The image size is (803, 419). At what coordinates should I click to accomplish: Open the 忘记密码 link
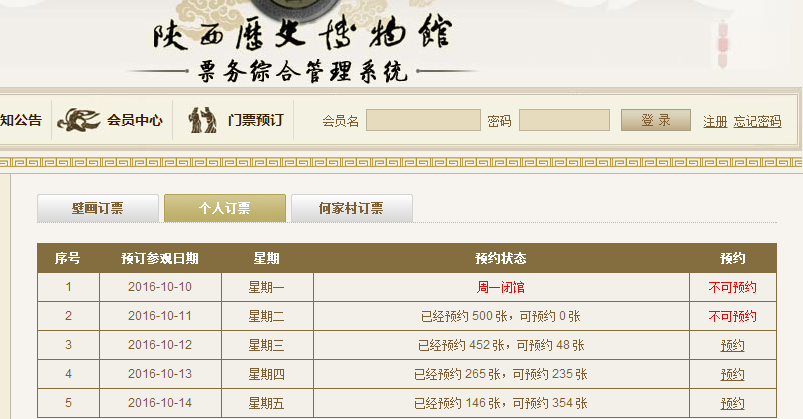click(x=757, y=121)
